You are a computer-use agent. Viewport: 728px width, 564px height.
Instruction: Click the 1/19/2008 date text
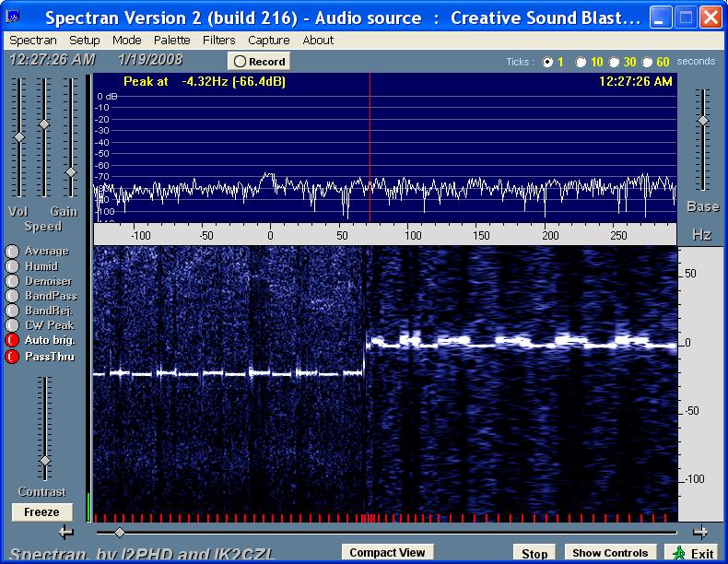150,60
